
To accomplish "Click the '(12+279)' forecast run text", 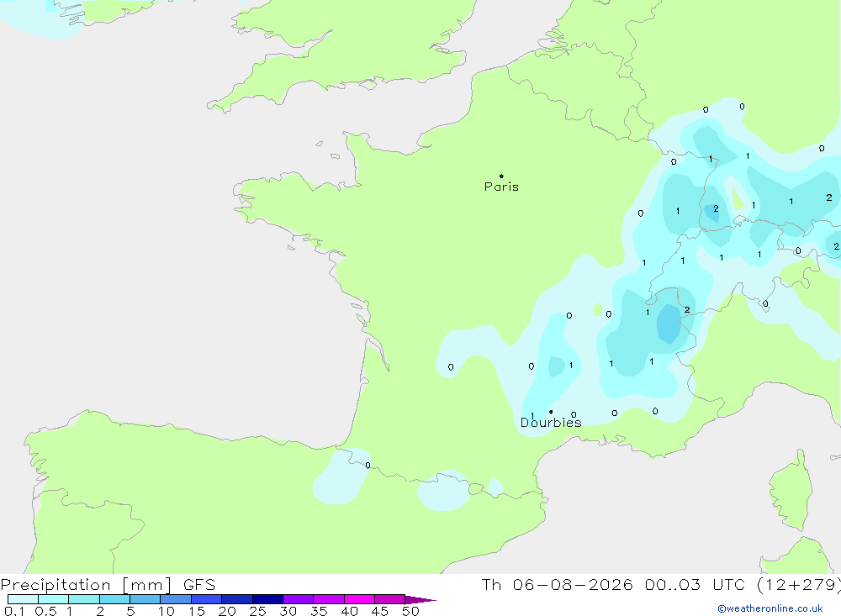I will [799, 584].
